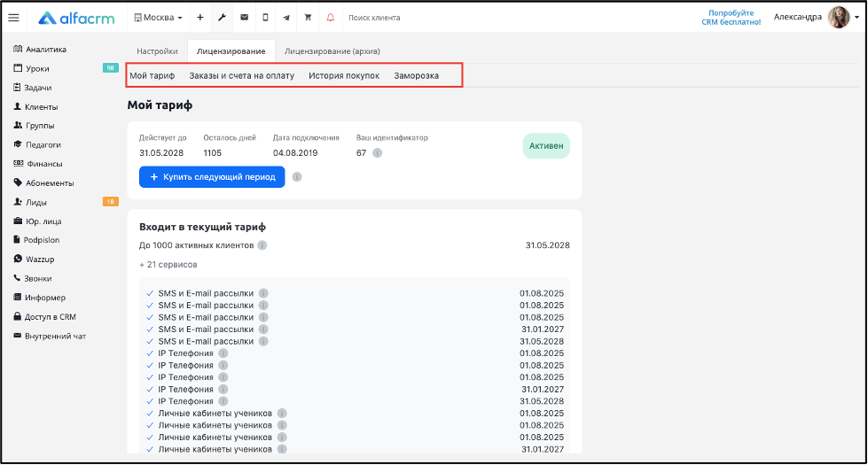Click Купить следующий период button
Image resolution: width=868 pixels, height=465 pixels.
click(212, 177)
